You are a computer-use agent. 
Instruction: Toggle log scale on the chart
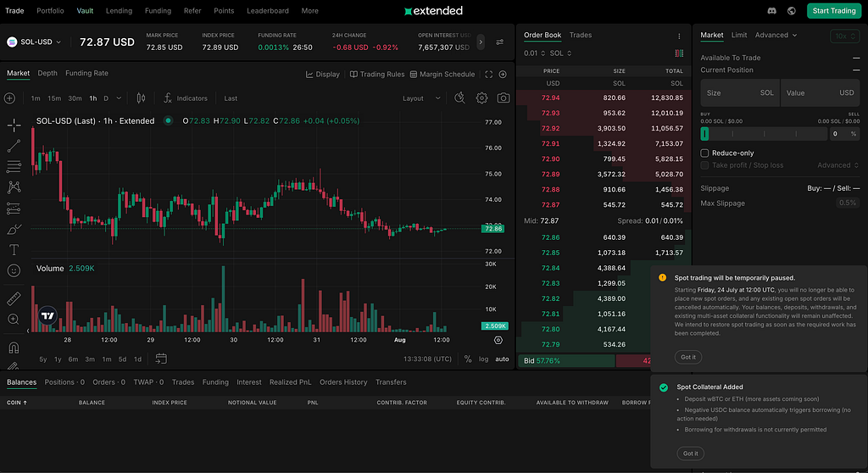[x=484, y=359]
